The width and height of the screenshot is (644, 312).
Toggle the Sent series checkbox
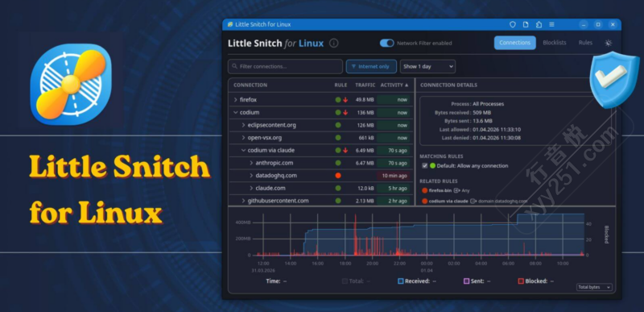(466, 281)
